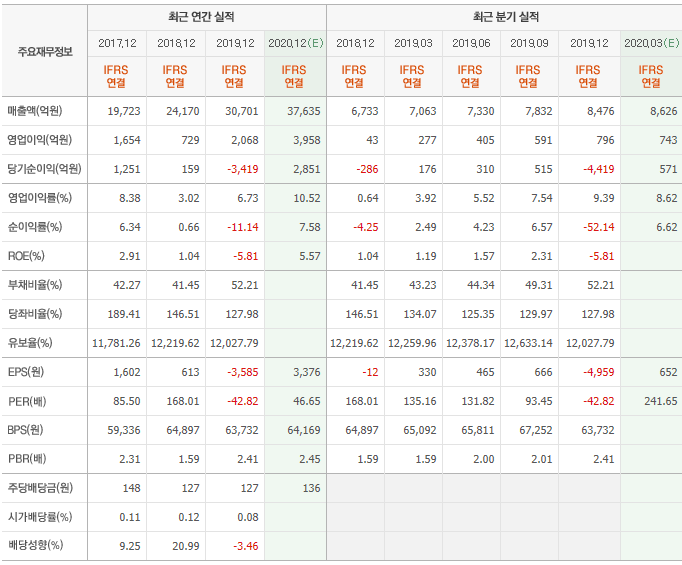Select the PER(배) row label

[x=27, y=401]
